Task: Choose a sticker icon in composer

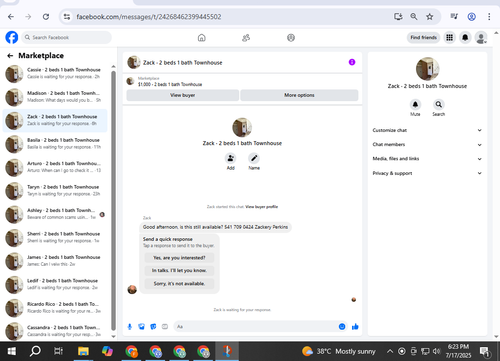Action: pyautogui.click(x=153, y=327)
